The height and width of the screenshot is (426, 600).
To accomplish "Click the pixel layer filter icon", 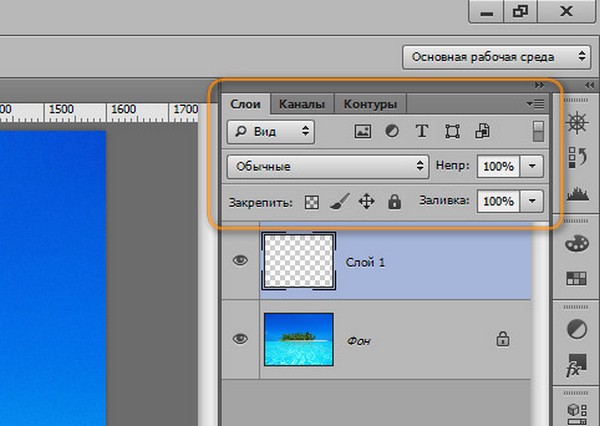I will (x=363, y=130).
